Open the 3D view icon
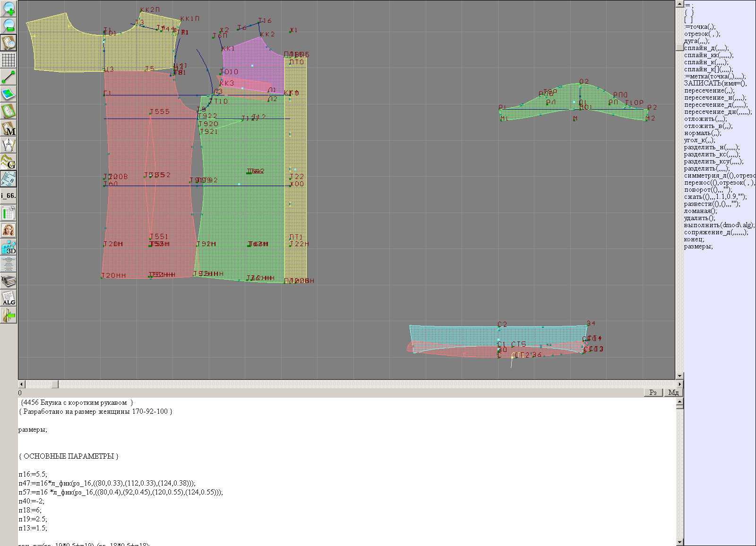 pos(9,247)
